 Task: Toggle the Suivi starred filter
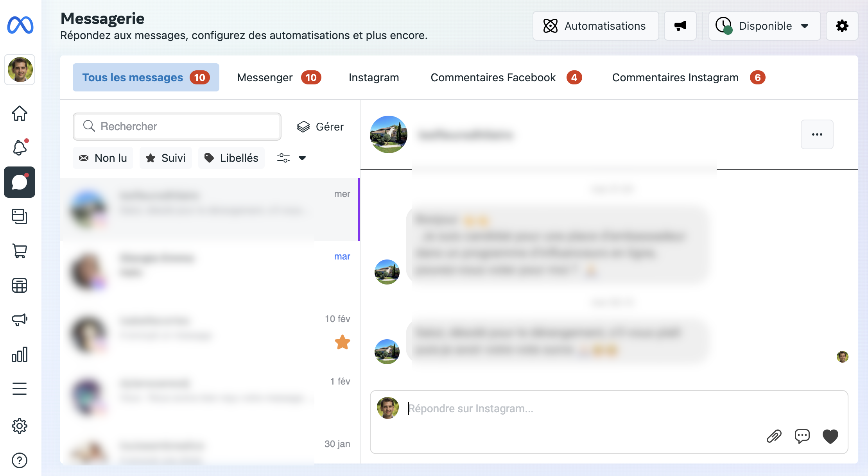click(x=165, y=158)
